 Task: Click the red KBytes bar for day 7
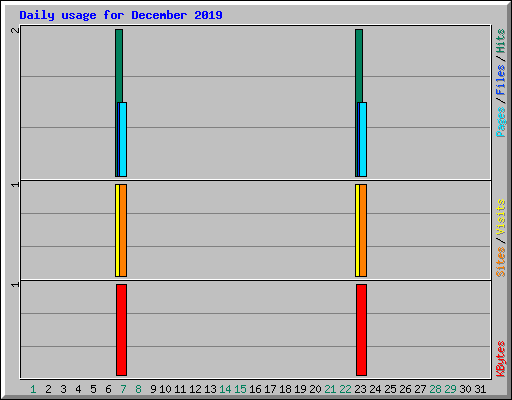(x=121, y=330)
